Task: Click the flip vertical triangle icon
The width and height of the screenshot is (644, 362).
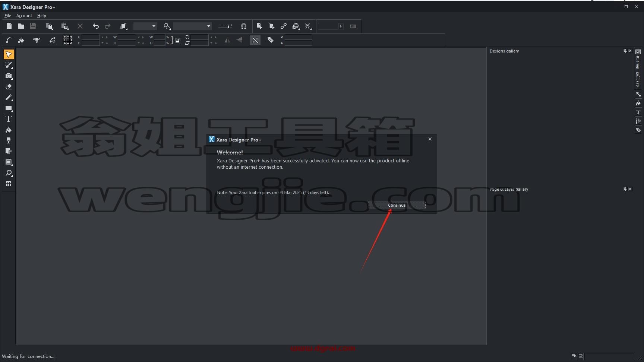Action: (x=239, y=40)
